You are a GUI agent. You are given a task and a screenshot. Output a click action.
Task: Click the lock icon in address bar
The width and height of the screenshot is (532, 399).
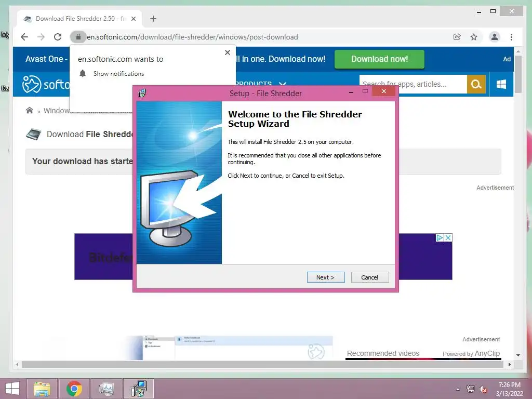pos(78,37)
